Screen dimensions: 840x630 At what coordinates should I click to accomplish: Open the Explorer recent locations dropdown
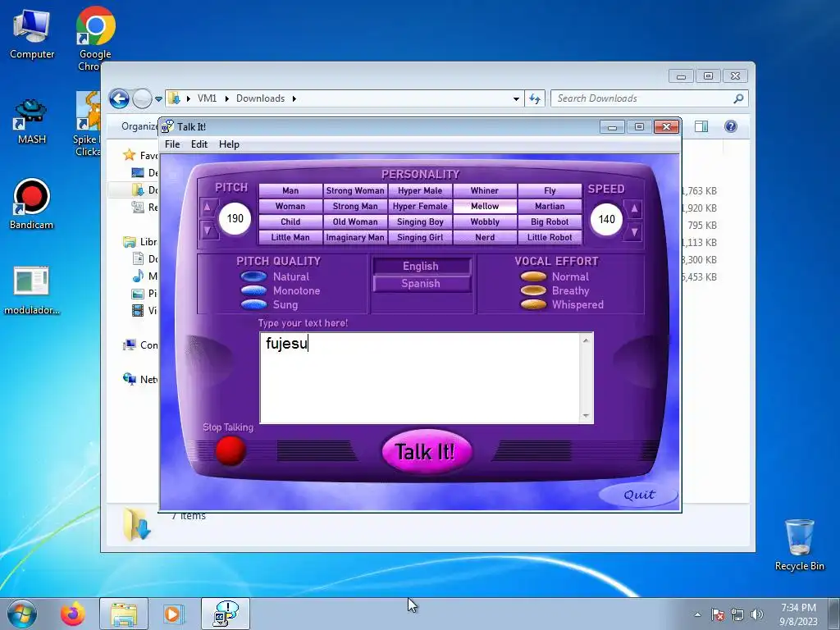(x=158, y=99)
